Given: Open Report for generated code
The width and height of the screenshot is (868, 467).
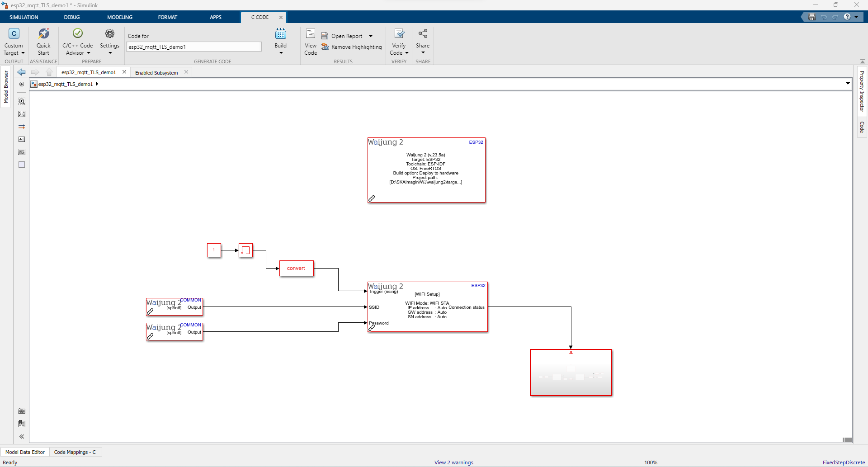Looking at the screenshot, I should coord(342,36).
